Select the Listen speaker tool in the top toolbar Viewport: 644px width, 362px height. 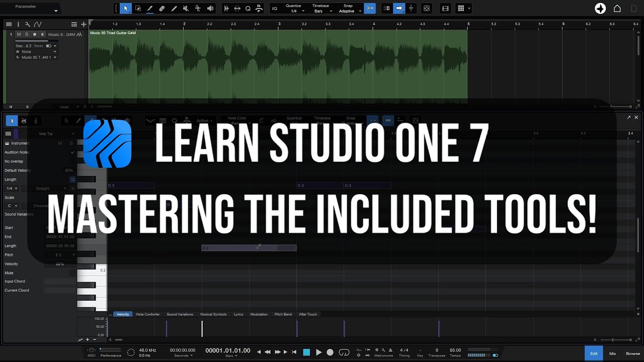[x=210, y=8]
